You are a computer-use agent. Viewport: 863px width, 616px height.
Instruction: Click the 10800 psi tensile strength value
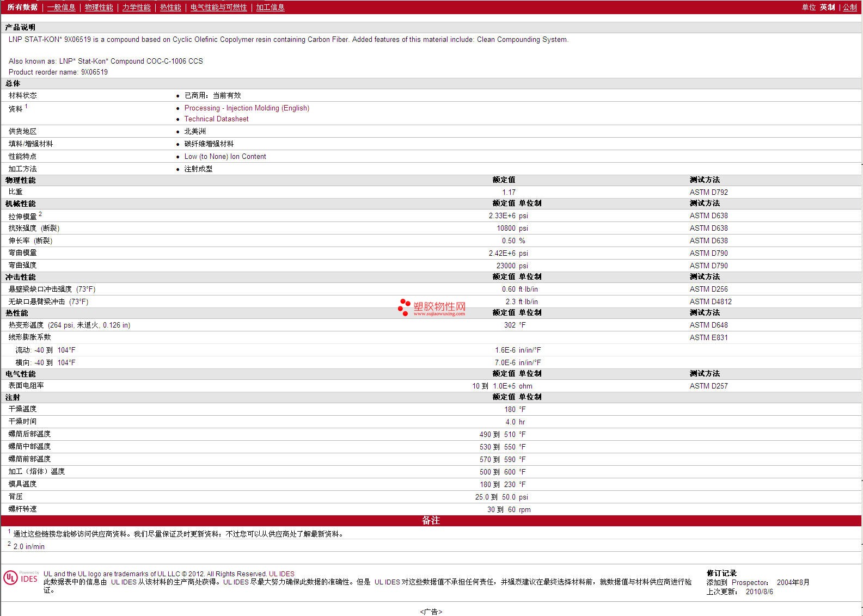(x=512, y=228)
